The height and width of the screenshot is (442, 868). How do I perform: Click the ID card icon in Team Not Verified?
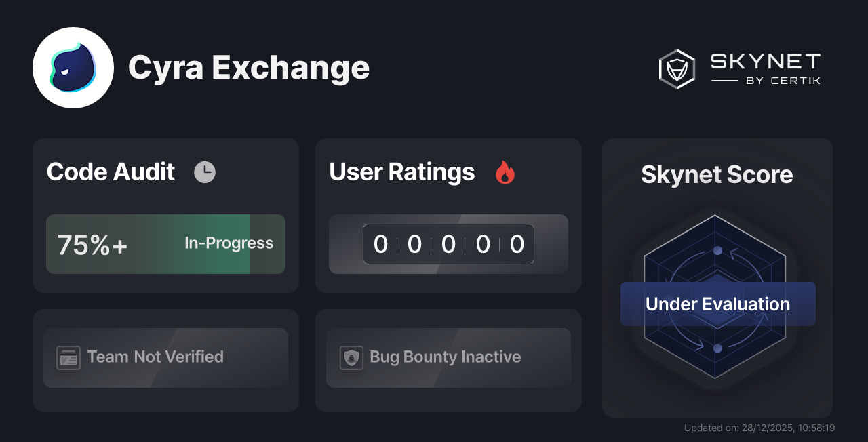(x=67, y=357)
